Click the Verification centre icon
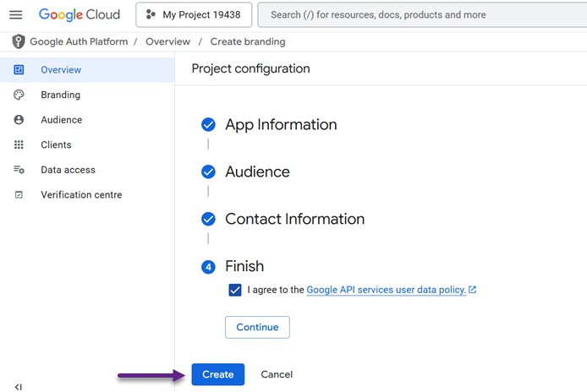Viewport: 587px width, 392px height. 19,195
